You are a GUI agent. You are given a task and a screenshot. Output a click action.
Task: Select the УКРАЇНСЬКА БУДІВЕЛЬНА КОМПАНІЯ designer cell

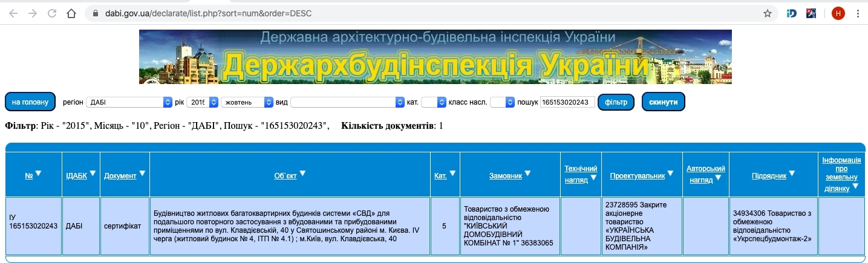click(x=641, y=226)
